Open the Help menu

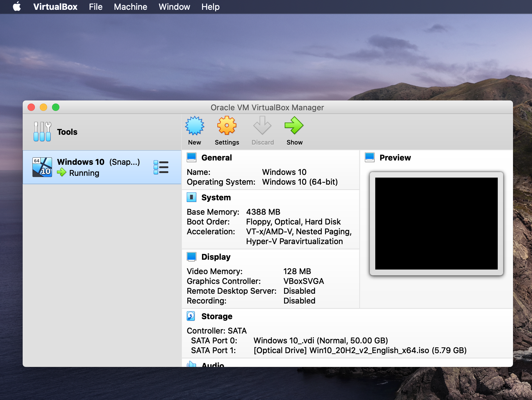(210, 7)
